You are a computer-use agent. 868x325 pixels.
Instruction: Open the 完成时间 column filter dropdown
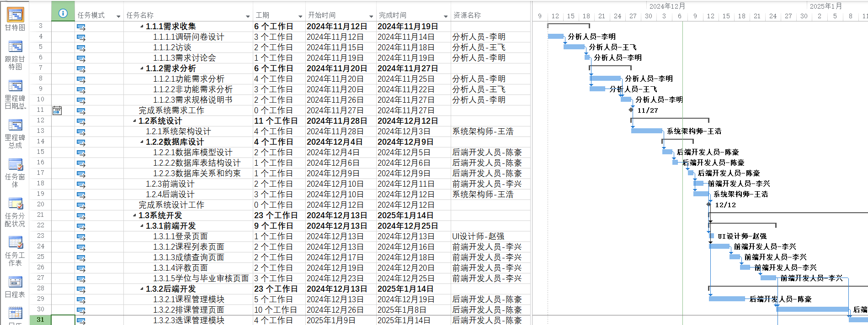pos(446,16)
